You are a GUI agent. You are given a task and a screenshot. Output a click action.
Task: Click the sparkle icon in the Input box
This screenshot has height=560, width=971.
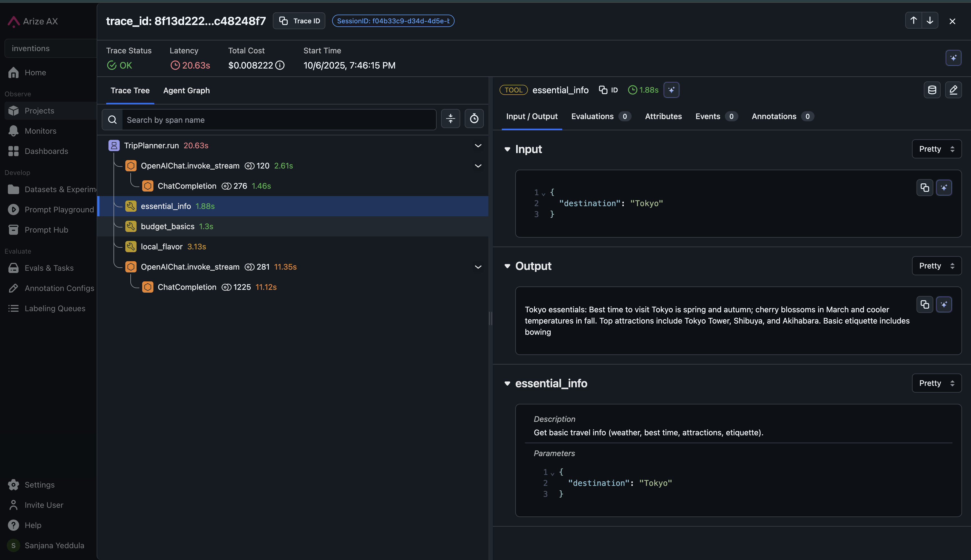click(x=944, y=188)
